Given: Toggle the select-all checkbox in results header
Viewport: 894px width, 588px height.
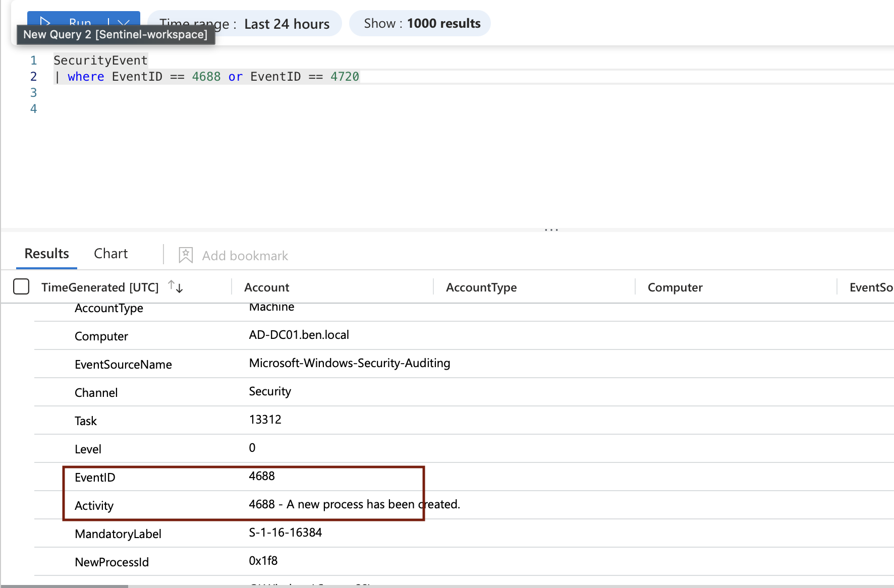Looking at the screenshot, I should (x=21, y=286).
